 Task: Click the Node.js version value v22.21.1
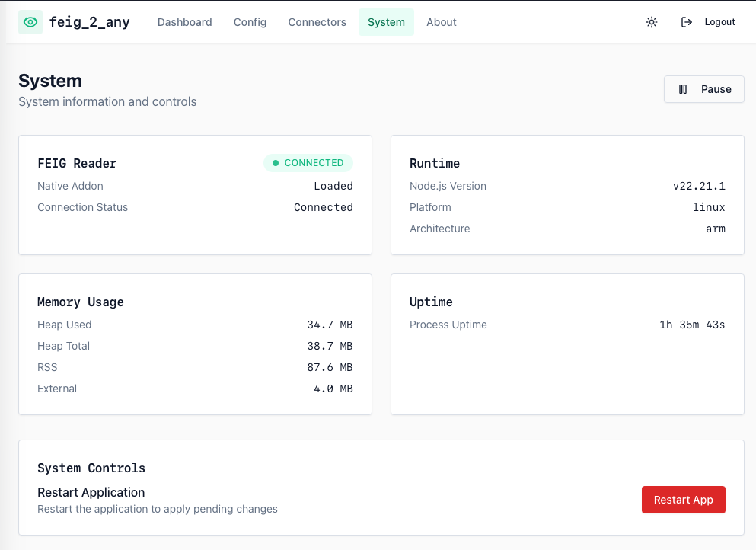click(x=699, y=186)
